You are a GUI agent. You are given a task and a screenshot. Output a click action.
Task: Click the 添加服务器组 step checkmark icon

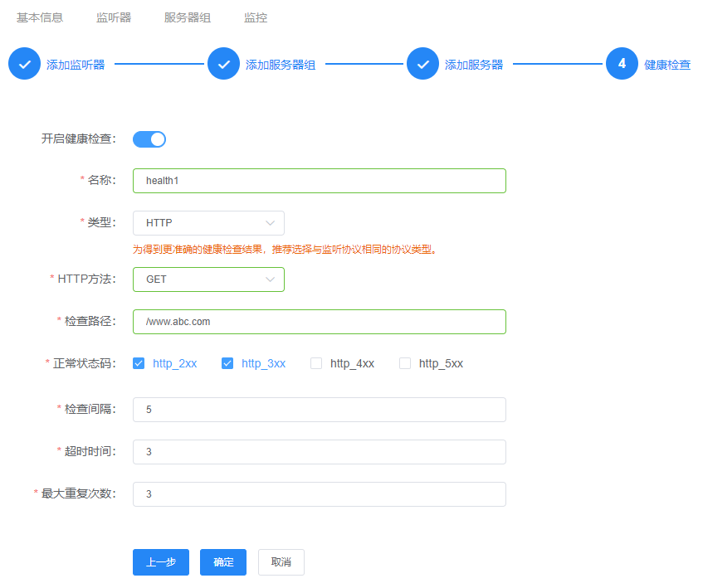coord(224,64)
